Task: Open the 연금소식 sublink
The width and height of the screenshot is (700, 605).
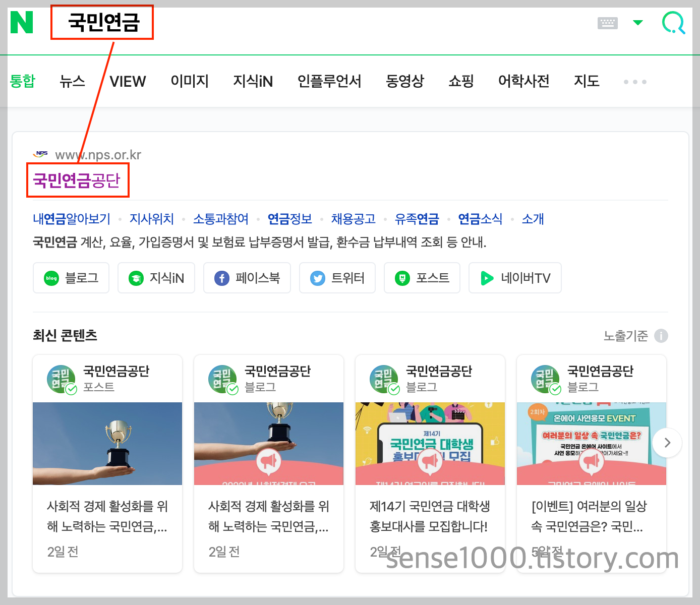Action: point(480,219)
